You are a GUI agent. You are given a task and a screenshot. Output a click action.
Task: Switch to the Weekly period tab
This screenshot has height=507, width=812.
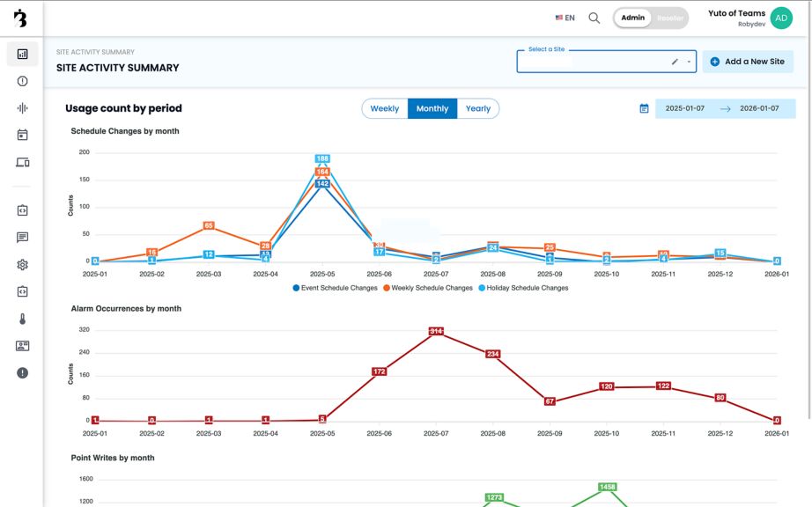tap(384, 108)
